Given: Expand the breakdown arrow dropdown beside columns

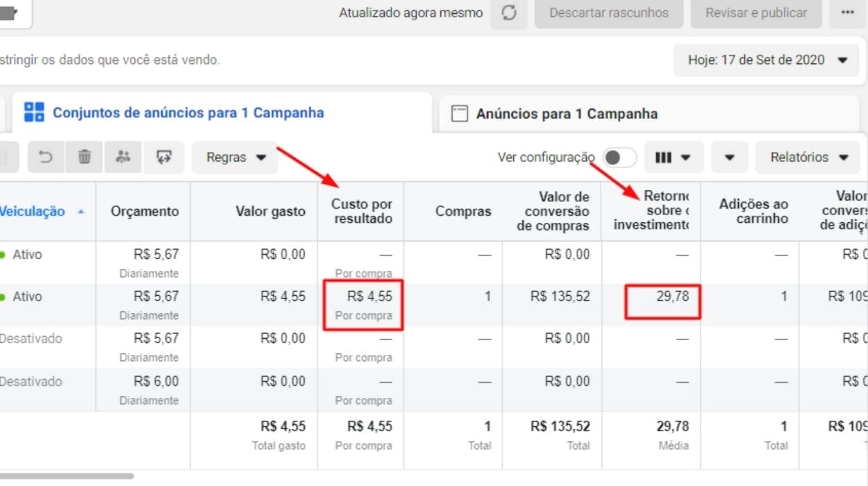Looking at the screenshot, I should click(729, 158).
